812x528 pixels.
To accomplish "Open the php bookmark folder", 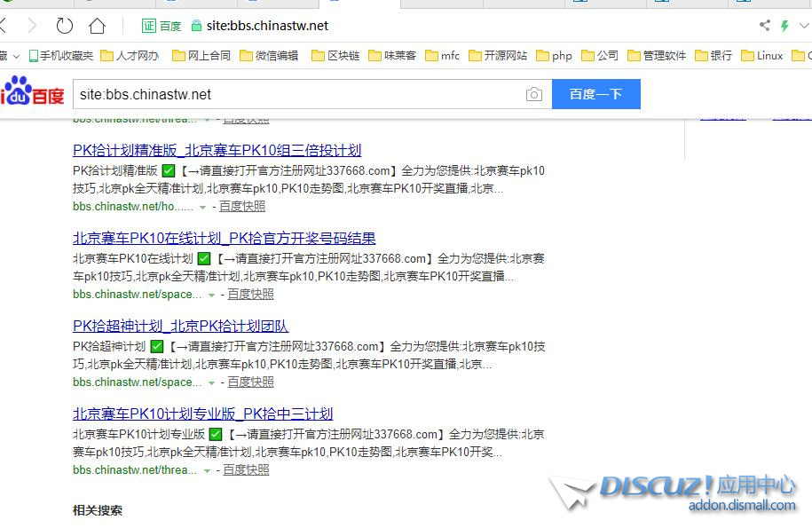I will [x=554, y=55].
